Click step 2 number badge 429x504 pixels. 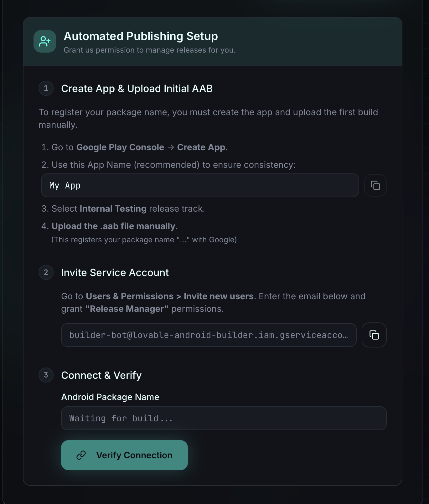tap(46, 272)
